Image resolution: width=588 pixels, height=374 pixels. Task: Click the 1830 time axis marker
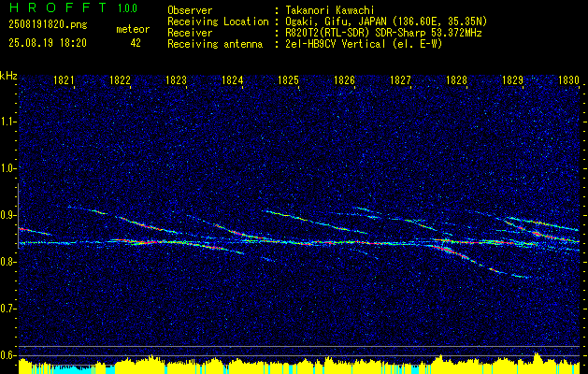point(568,79)
